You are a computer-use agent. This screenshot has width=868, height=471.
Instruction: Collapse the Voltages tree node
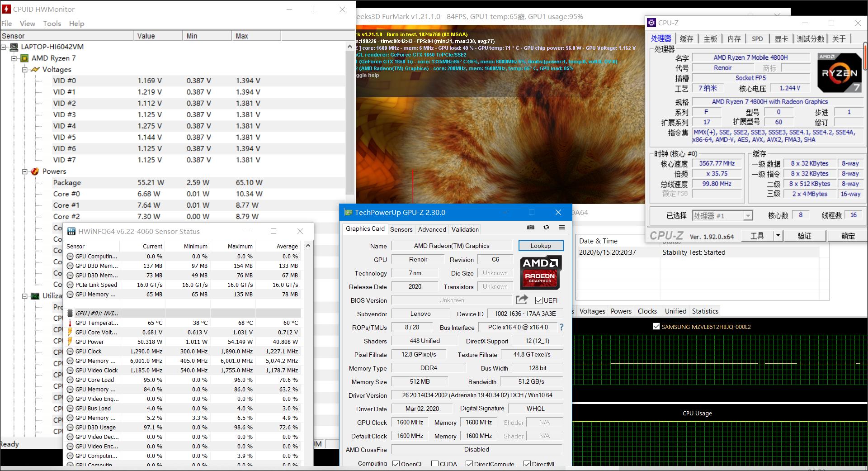25,70
